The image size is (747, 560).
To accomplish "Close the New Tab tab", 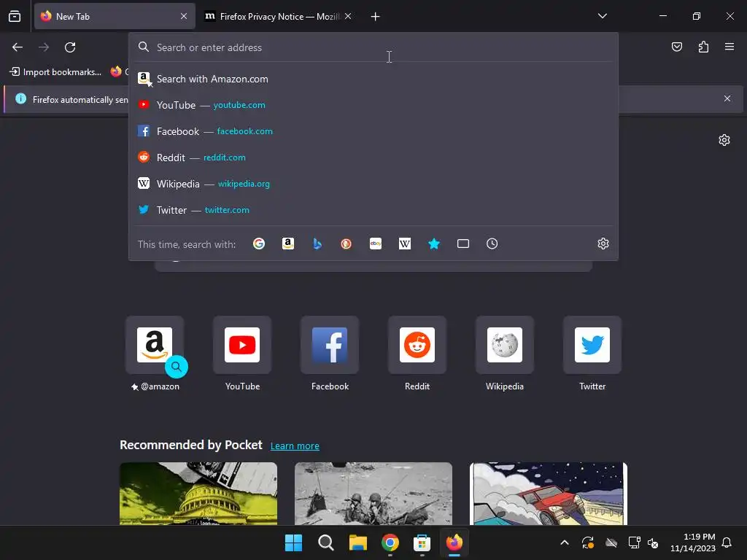I will click(x=184, y=16).
